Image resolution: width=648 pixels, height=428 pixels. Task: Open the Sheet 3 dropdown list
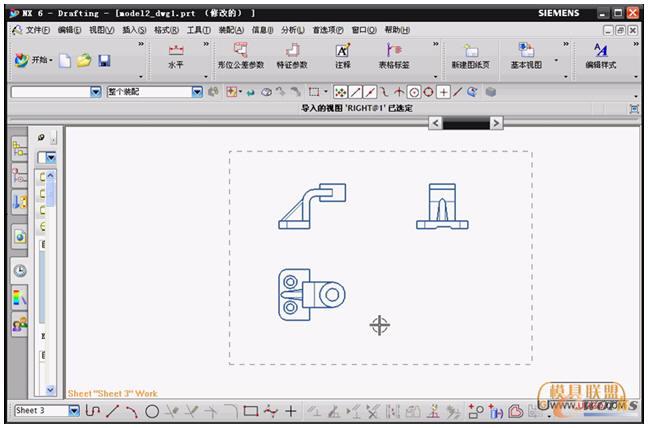[73, 410]
